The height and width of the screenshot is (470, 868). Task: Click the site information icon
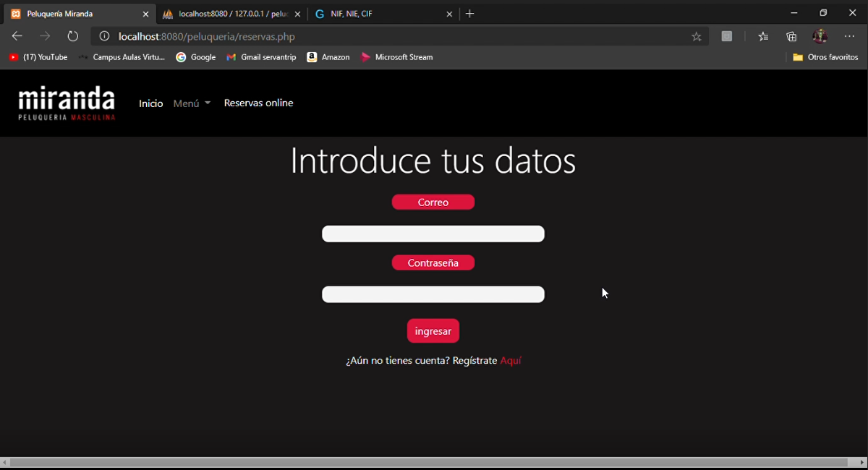tap(104, 36)
